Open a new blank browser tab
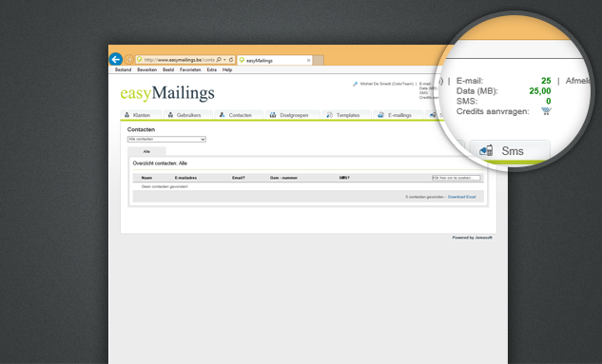This screenshot has height=364, width=602. [319, 60]
